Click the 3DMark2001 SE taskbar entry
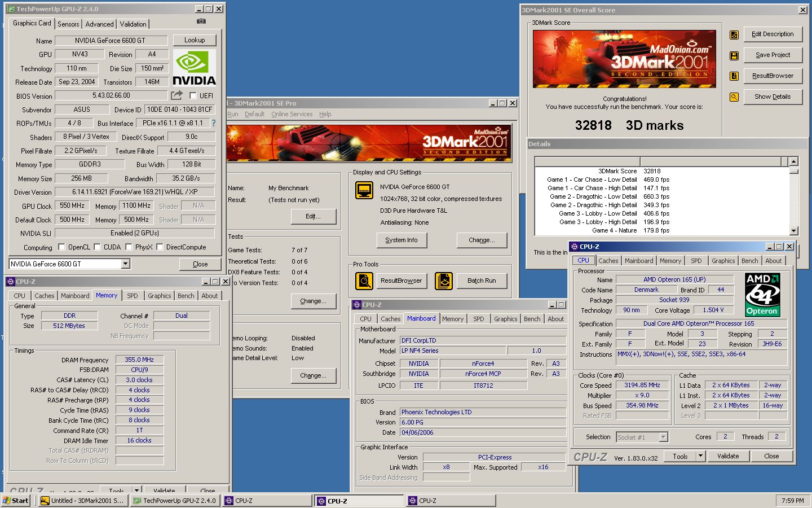This screenshot has width=812, height=508. pos(82,501)
